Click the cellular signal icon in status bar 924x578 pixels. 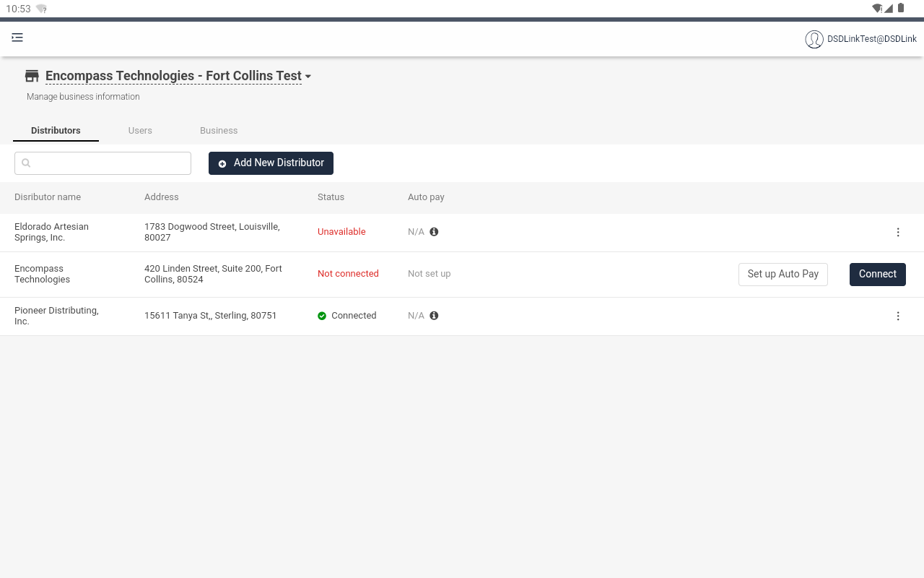(x=889, y=9)
